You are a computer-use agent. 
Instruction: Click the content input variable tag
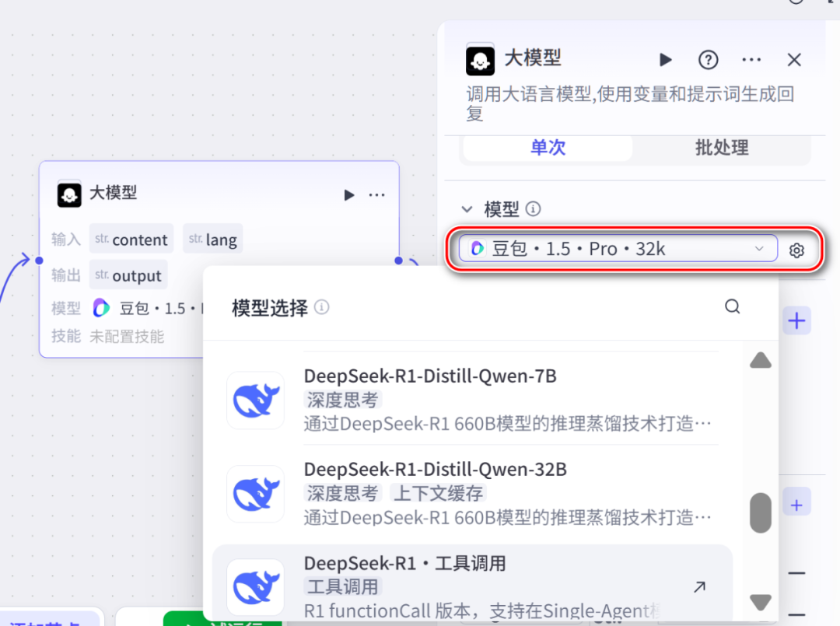[131, 239]
